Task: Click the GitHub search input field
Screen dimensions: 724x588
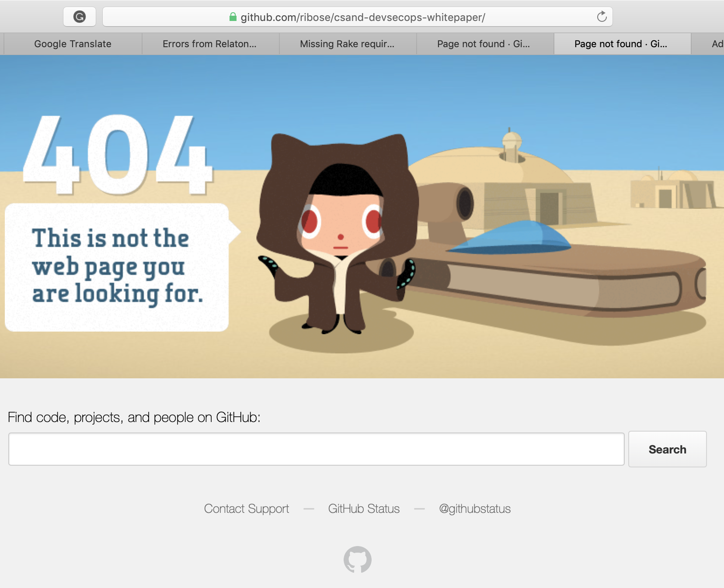Action: pos(317,449)
